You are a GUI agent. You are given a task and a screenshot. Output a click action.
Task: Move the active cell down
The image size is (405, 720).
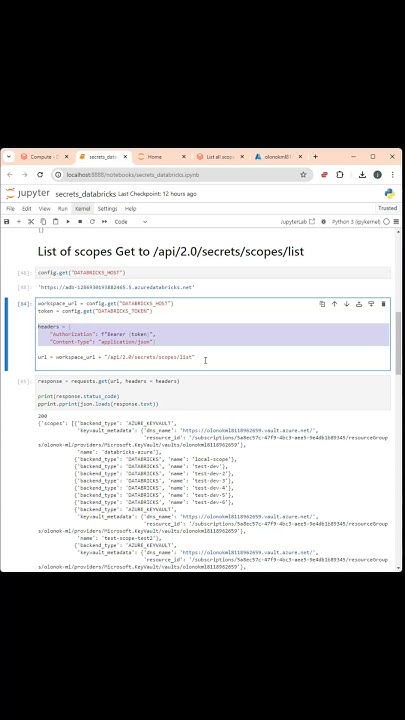[347, 304]
